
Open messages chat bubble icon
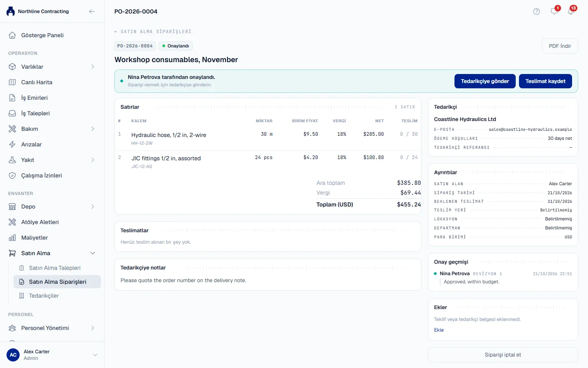click(x=555, y=11)
